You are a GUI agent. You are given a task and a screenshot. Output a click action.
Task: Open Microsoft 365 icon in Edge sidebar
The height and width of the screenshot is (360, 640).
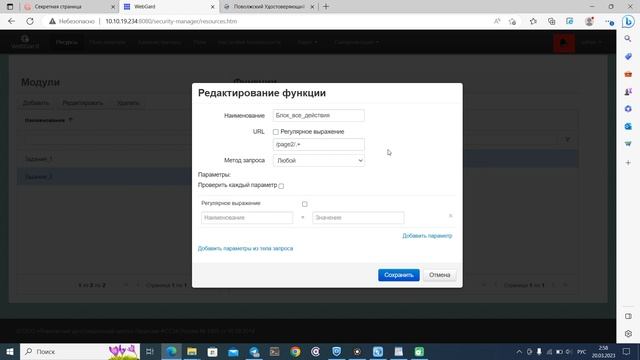point(628,109)
